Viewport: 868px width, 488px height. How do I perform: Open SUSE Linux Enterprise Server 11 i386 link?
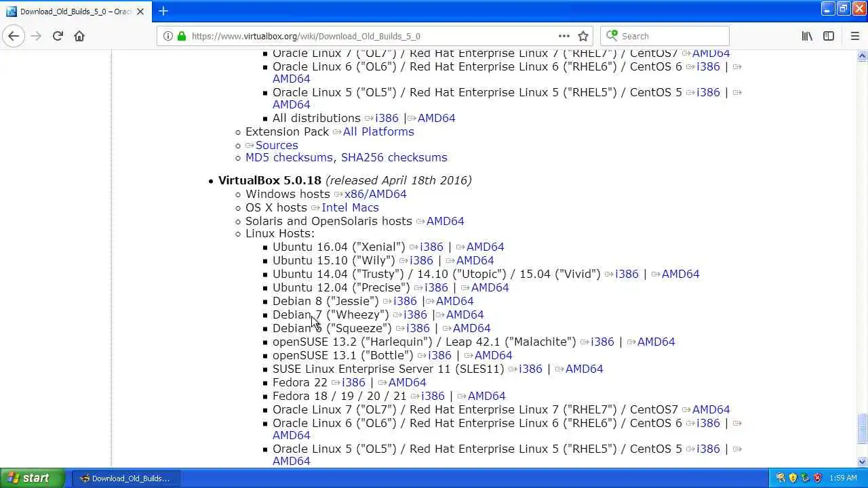click(530, 369)
